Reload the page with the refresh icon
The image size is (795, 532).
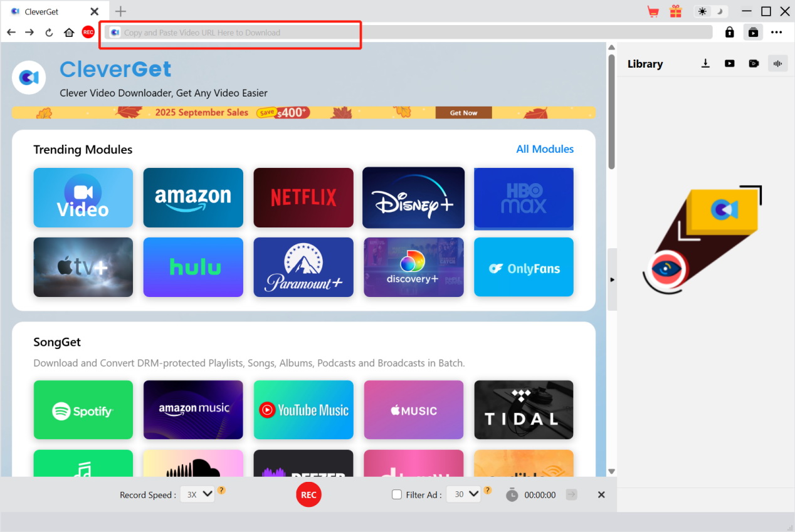tap(49, 33)
